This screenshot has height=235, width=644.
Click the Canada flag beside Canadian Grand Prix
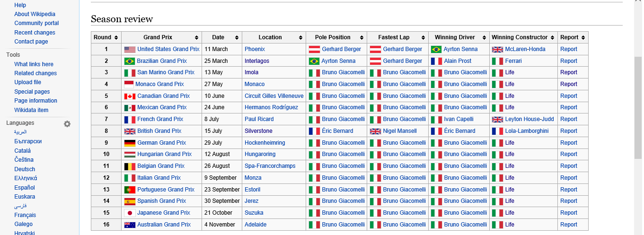click(130, 96)
